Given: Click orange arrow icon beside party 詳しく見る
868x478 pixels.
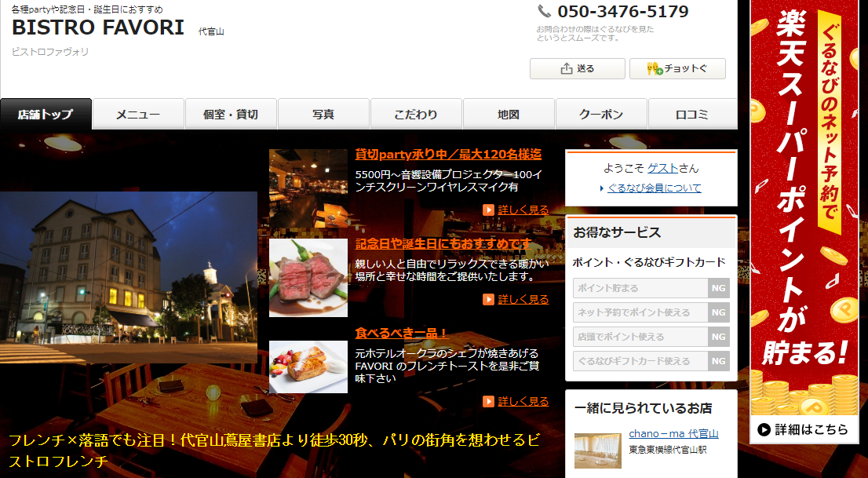Looking at the screenshot, I should [x=489, y=210].
